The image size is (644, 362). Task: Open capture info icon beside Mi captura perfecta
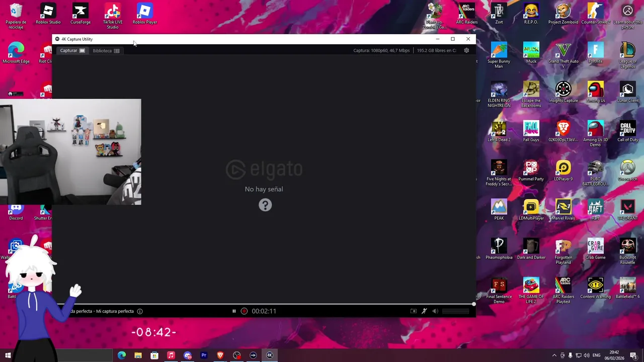tap(140, 311)
